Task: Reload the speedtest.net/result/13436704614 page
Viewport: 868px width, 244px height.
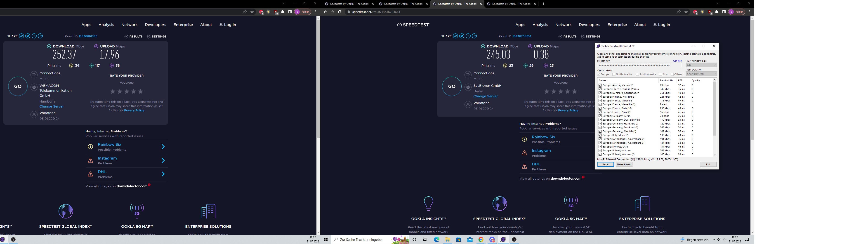Action: (340, 12)
